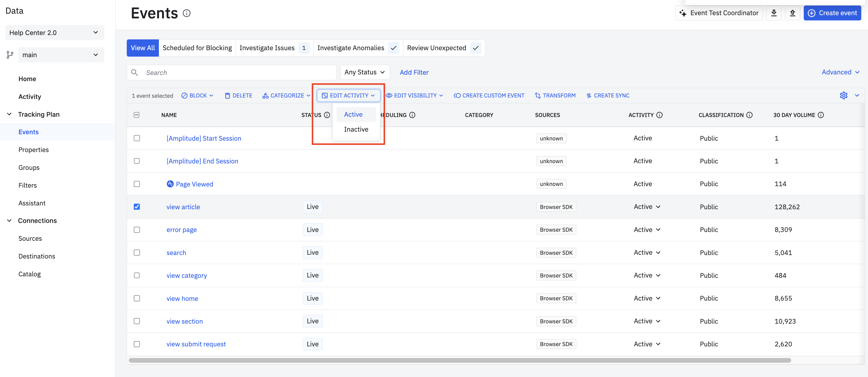Image resolution: width=868 pixels, height=377 pixels.
Task: Open the view submit request event link
Action: 196,344
